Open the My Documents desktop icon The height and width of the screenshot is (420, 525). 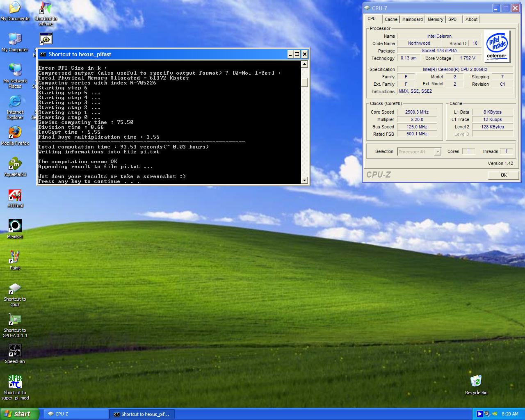(15, 11)
